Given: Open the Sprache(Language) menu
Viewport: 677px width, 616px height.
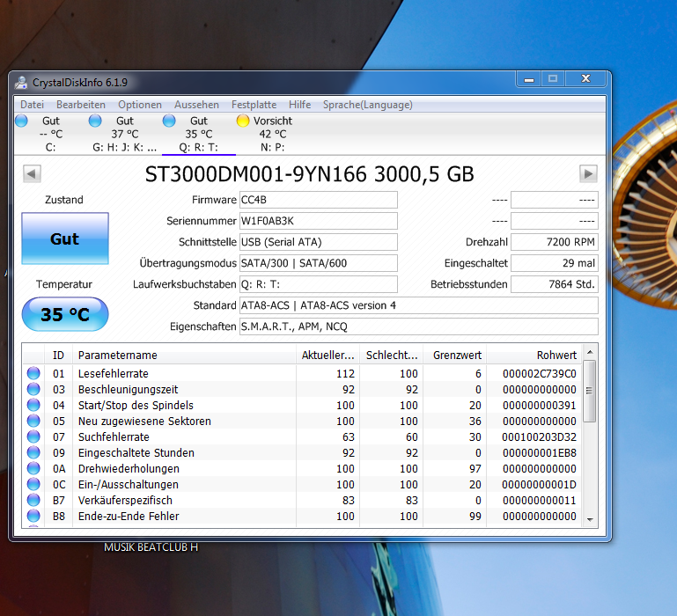Looking at the screenshot, I should 368,105.
